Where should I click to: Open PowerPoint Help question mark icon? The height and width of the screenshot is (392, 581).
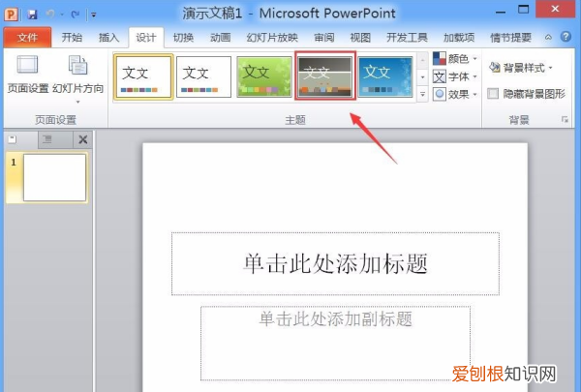(x=566, y=37)
